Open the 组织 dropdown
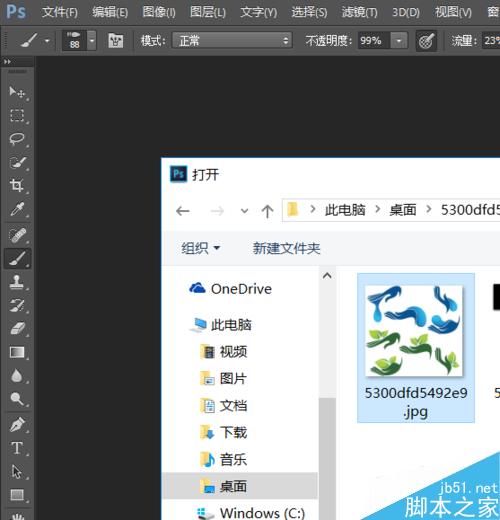This screenshot has width=500, height=520. coord(201,248)
